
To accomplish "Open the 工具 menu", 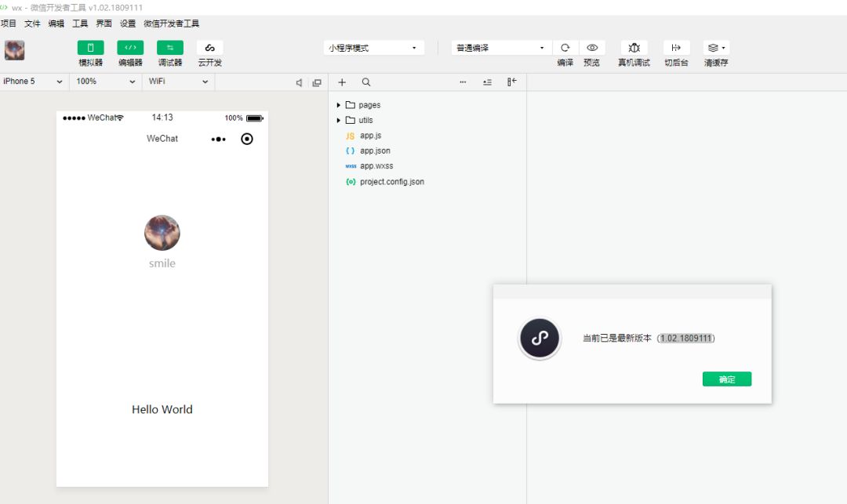I will click(80, 24).
